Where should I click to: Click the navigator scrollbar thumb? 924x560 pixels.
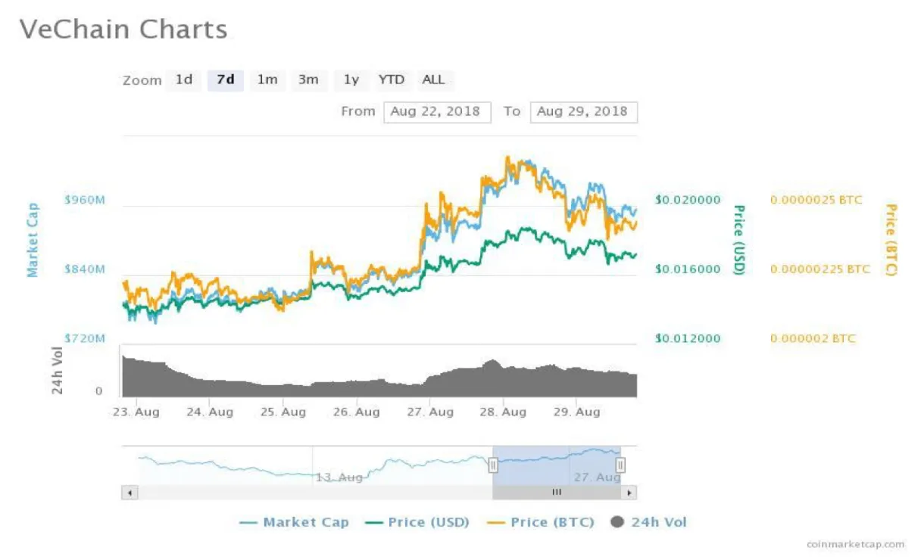(x=557, y=491)
